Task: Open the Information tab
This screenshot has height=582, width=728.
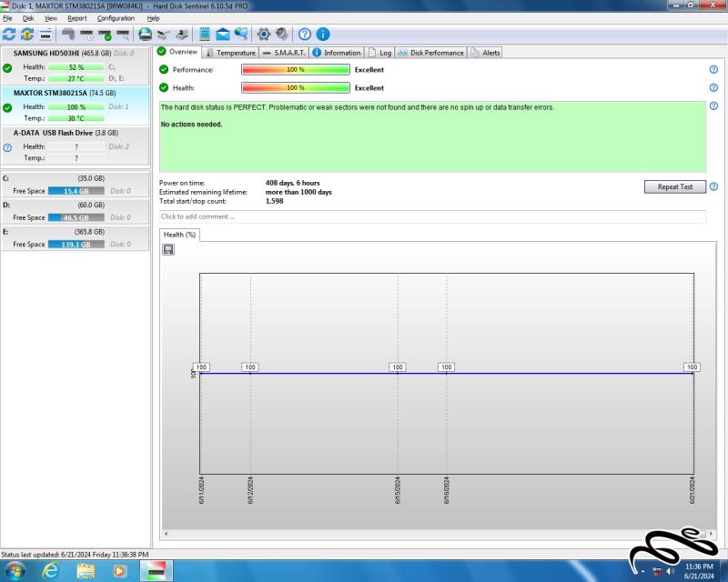Action: click(x=337, y=53)
